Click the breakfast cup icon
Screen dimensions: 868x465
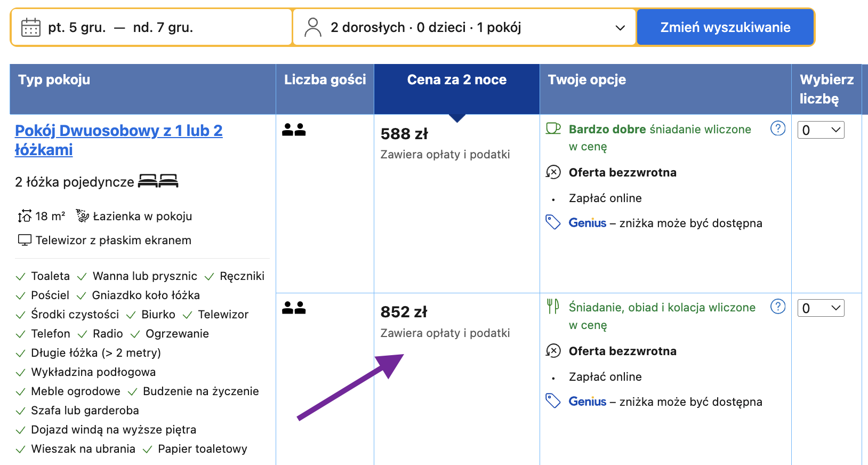coord(553,129)
